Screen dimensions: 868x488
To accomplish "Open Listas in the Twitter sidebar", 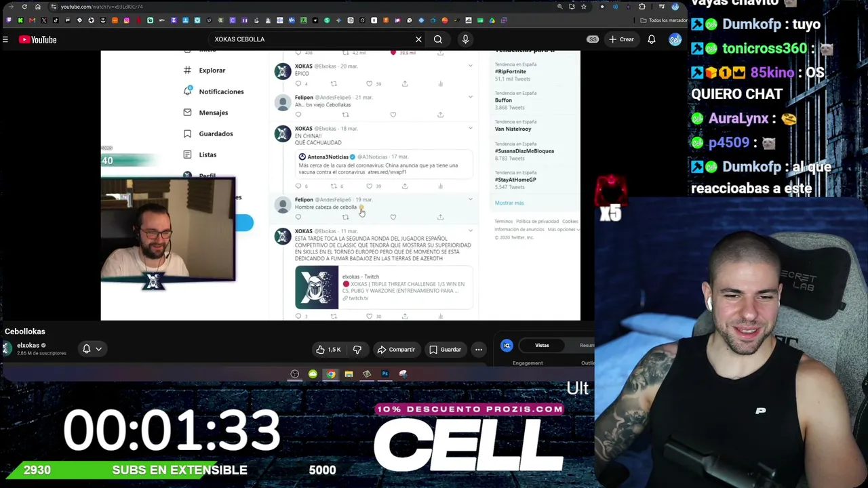I will 201,155.
